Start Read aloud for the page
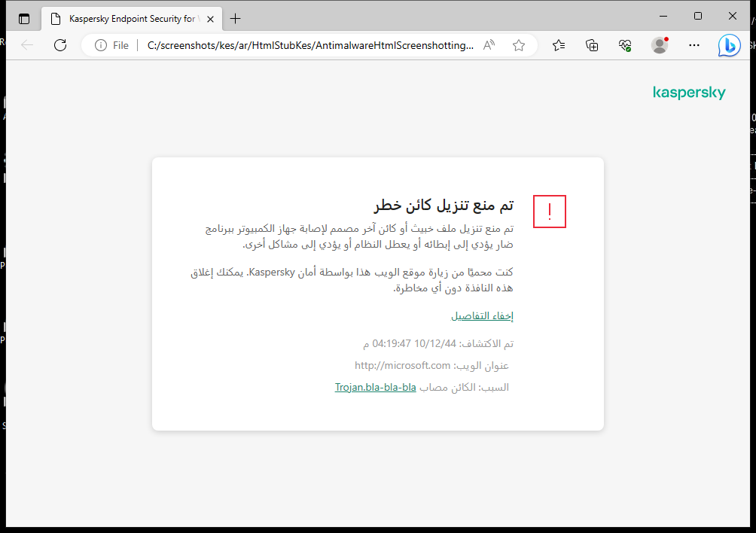The width and height of the screenshot is (756, 533). coord(488,45)
